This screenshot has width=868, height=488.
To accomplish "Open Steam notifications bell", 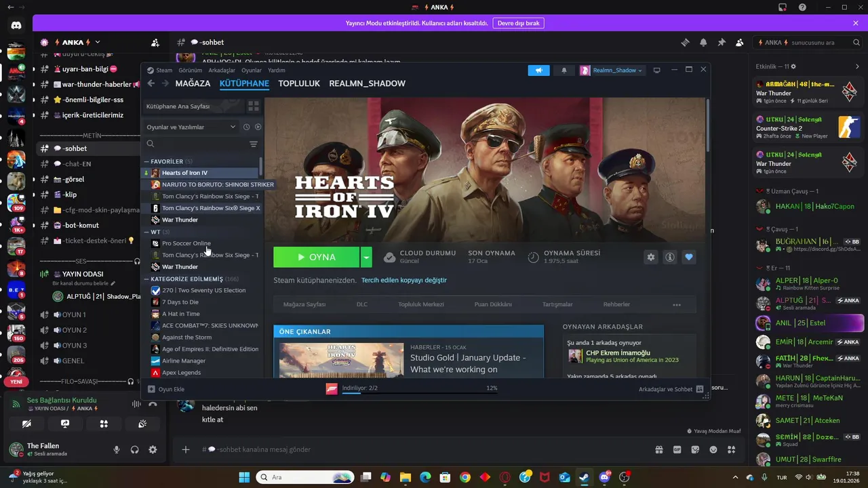I will point(564,70).
